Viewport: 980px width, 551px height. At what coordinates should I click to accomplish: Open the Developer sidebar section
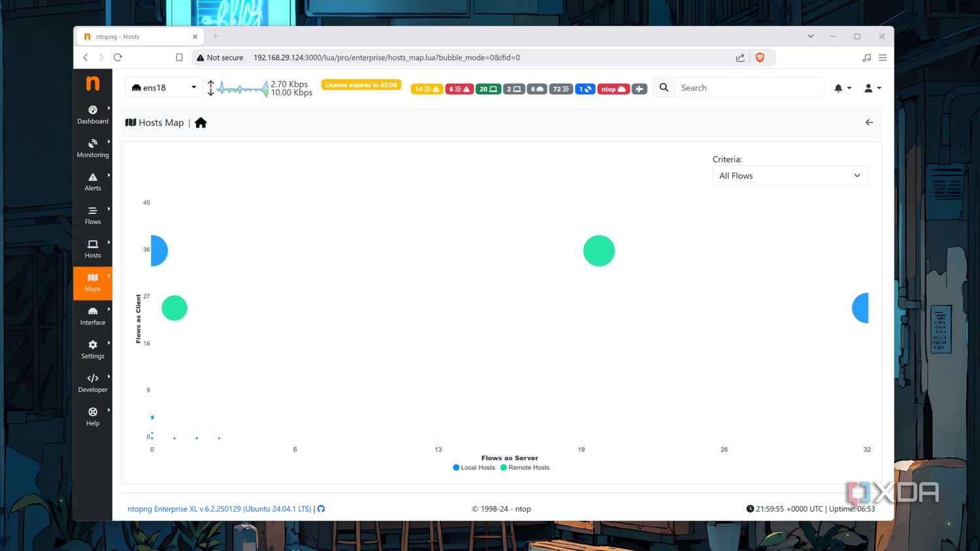coord(93,384)
